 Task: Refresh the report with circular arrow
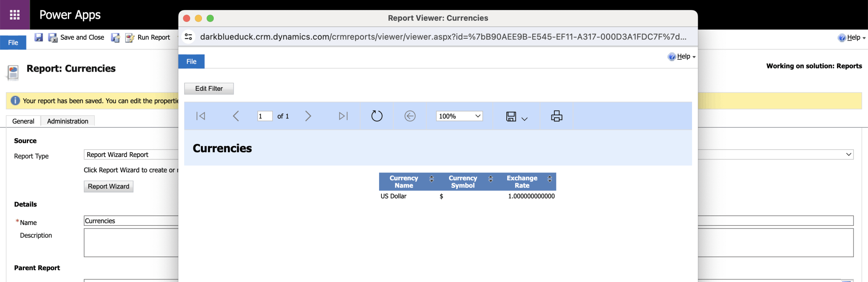377,116
